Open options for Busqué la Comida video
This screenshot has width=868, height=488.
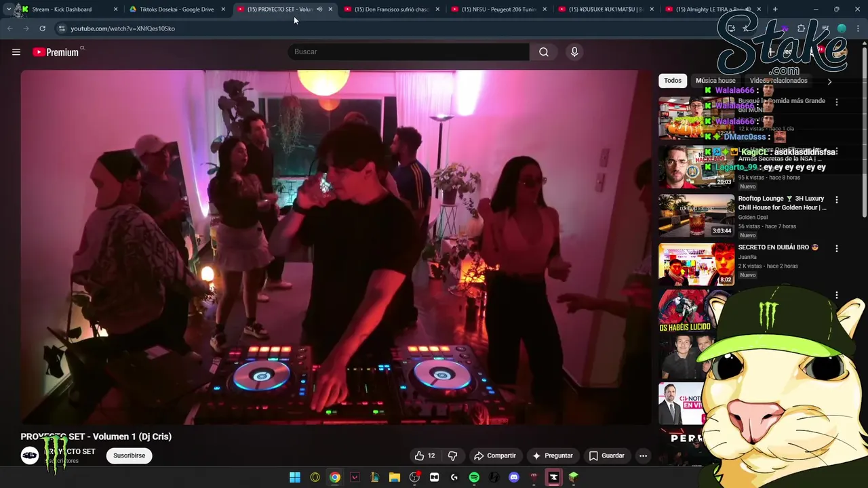click(836, 102)
